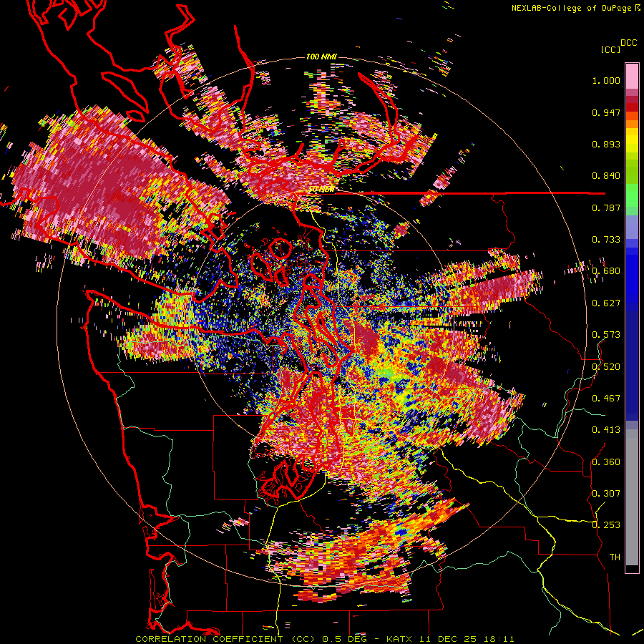
Task: Click the 0.733 scale value
Action: tap(606, 240)
